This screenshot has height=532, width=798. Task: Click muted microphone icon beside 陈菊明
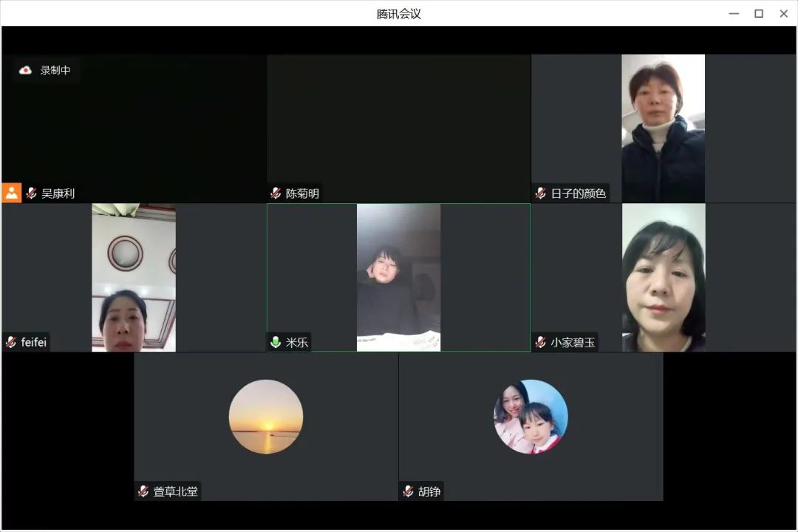[276, 194]
